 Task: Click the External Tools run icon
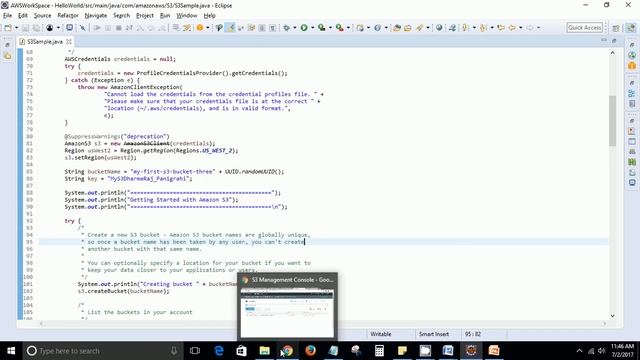click(339, 28)
